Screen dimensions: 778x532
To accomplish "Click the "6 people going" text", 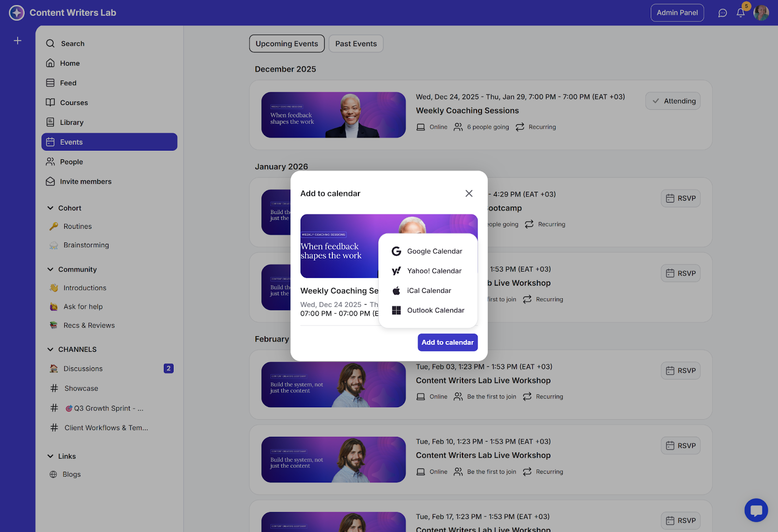I will [488, 127].
